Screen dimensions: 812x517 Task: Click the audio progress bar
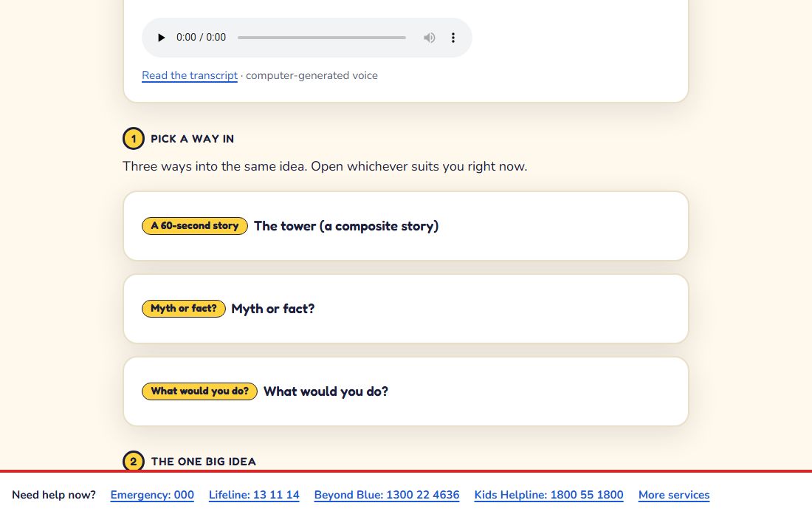point(322,38)
